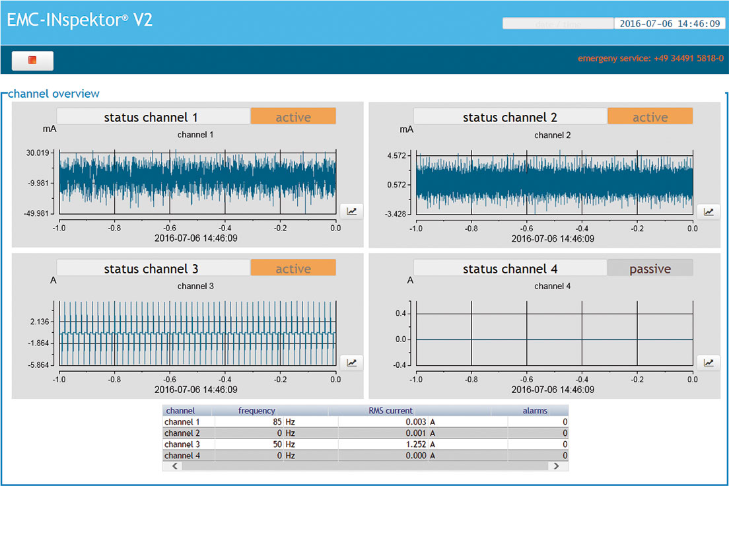Screen dimensions: 729x560
Task: Toggle channel 1 active status indicator
Action: tap(293, 117)
